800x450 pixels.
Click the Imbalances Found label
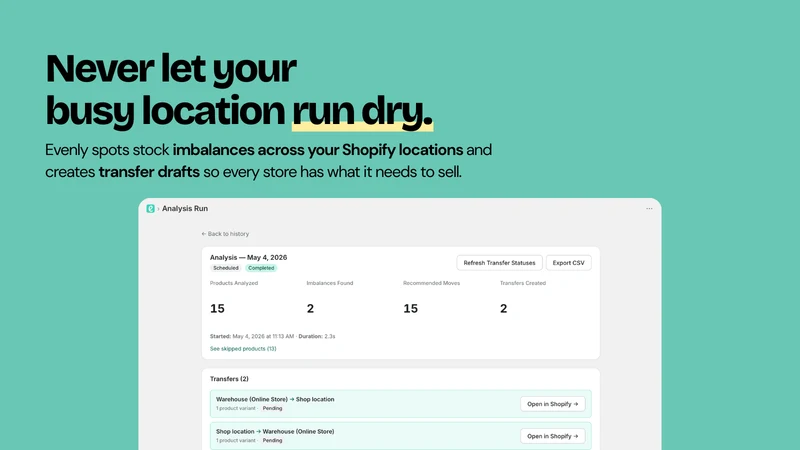tap(330, 283)
